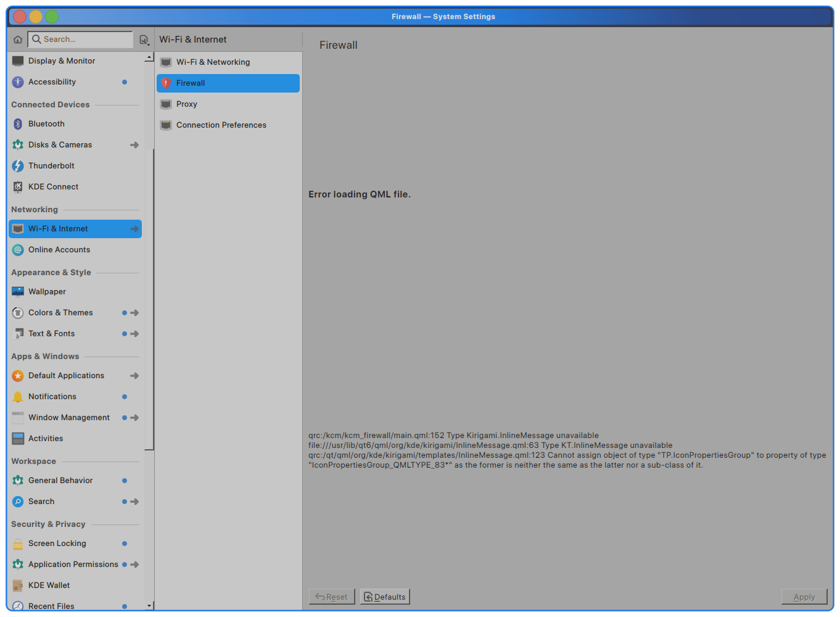This screenshot has height=617, width=840.
Task: Click the Text & Fonts icon
Action: 18,334
